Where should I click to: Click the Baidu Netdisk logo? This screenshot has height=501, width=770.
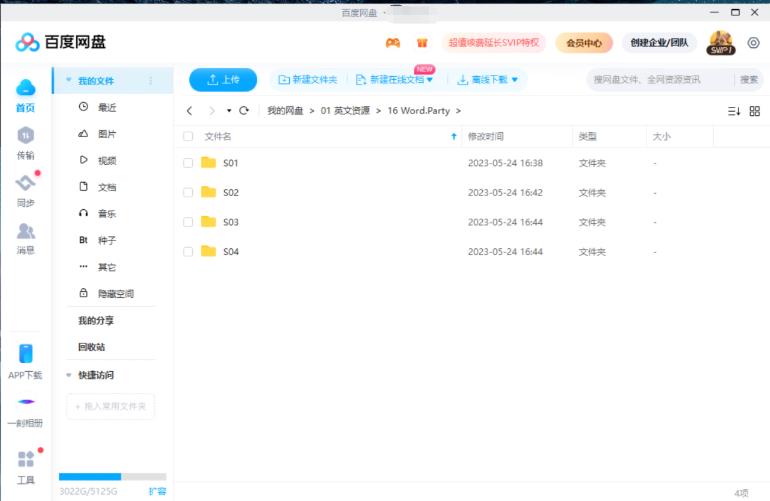tap(61, 42)
